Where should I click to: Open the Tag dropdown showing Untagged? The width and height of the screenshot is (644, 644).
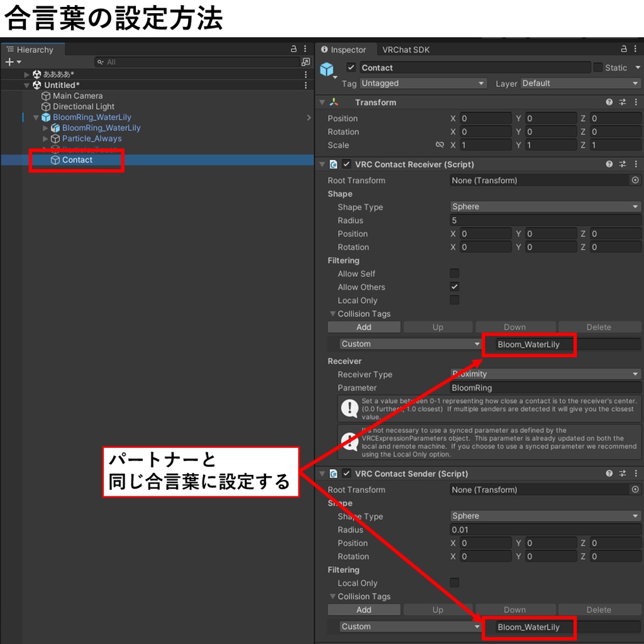click(423, 84)
